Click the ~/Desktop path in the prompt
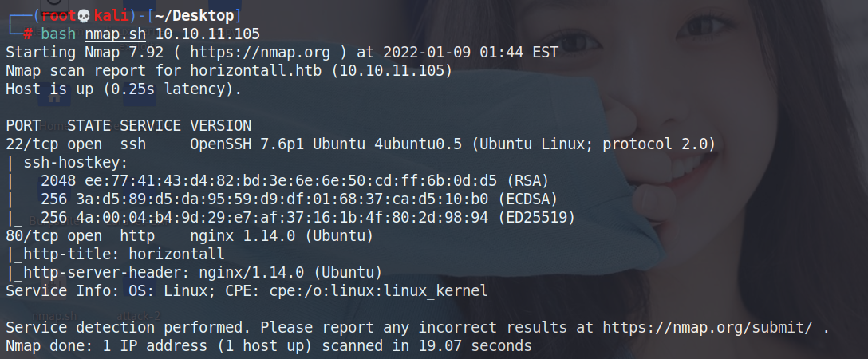Image resolution: width=868 pixels, height=359 pixels. point(194,16)
